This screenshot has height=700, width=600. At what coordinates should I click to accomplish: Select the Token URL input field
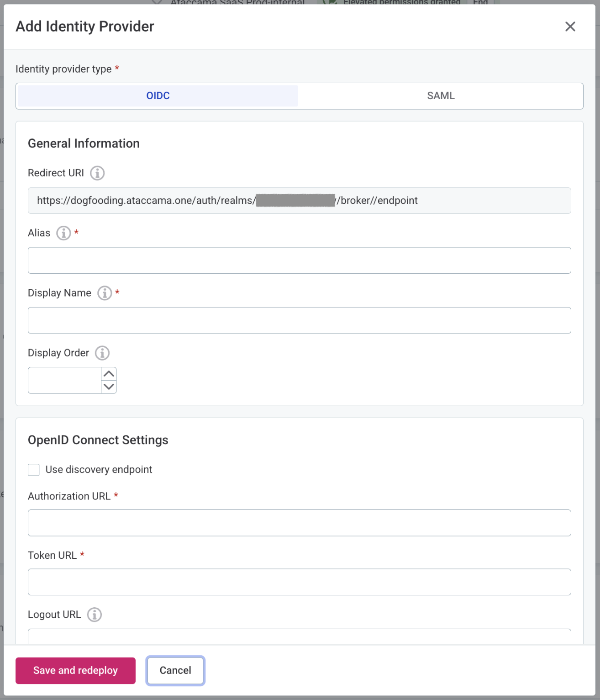(299, 582)
